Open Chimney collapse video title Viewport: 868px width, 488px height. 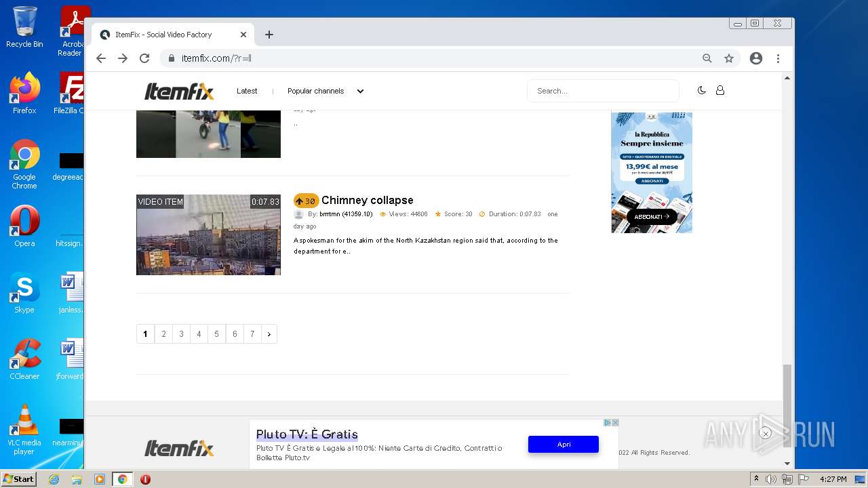[367, 201]
